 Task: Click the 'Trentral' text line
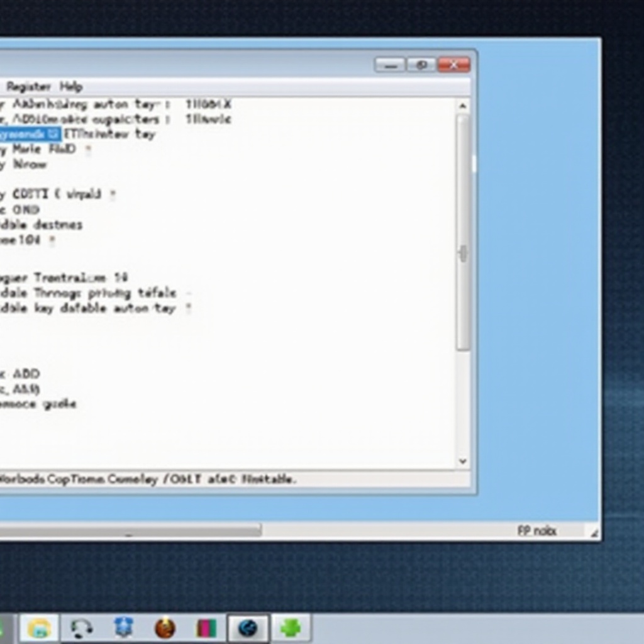69,277
